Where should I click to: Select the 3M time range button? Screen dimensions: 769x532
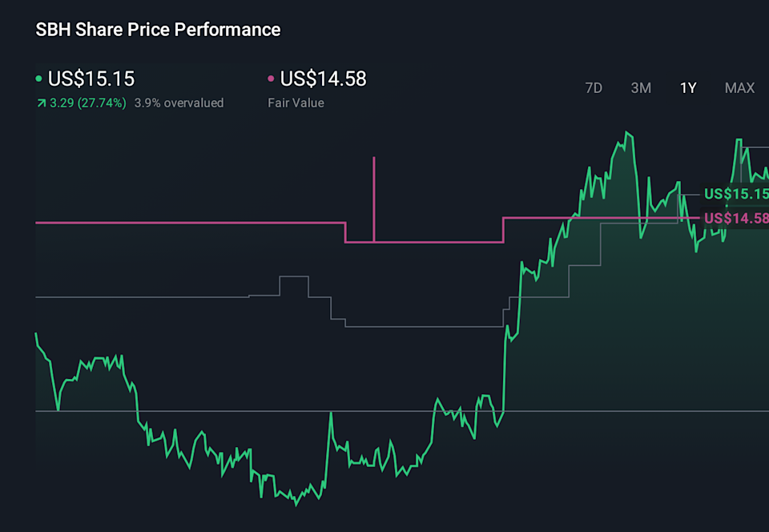point(641,88)
